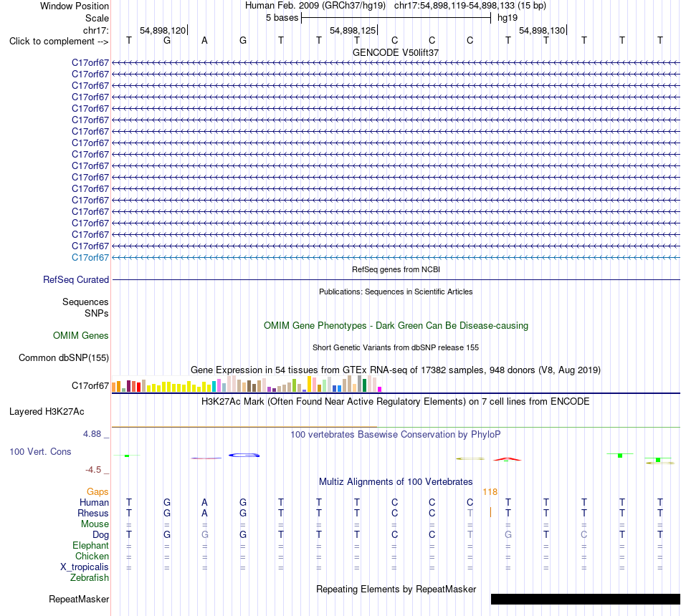Select the Chicken species label

point(92,556)
